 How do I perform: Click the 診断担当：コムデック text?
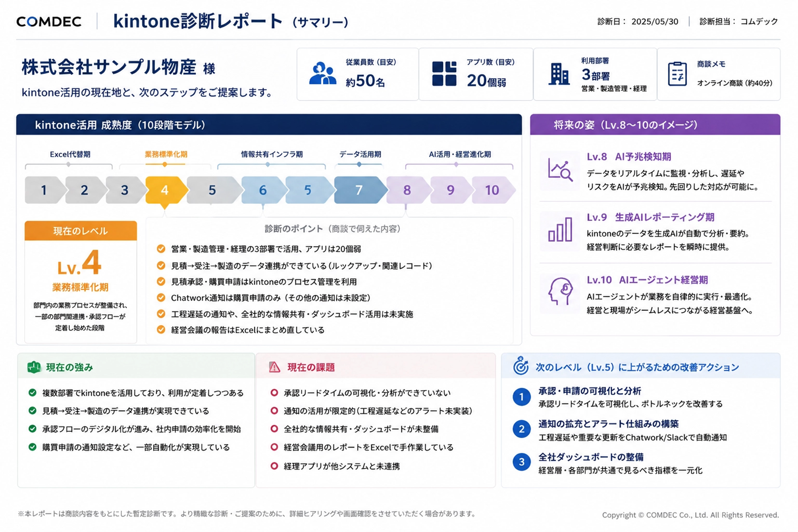click(739, 22)
